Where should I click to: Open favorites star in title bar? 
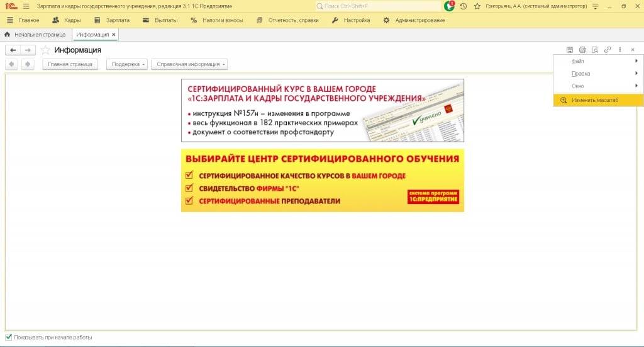coord(477,6)
